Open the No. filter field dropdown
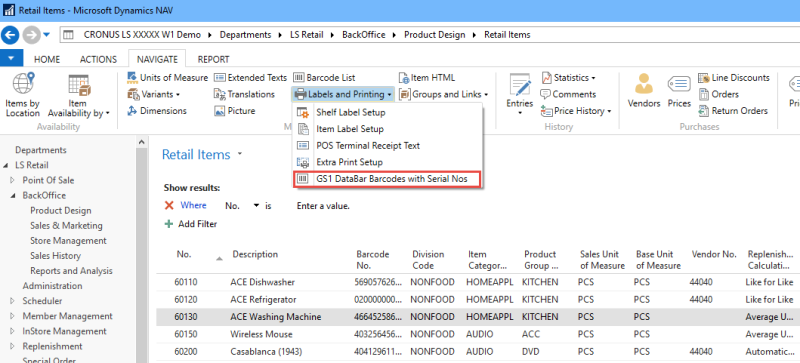The height and width of the screenshot is (363, 800). (256, 205)
